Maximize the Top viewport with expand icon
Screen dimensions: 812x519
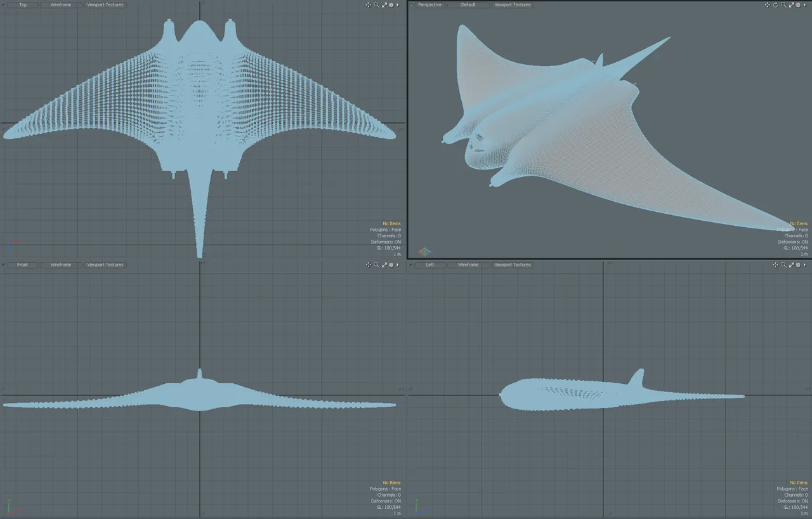click(384, 4)
